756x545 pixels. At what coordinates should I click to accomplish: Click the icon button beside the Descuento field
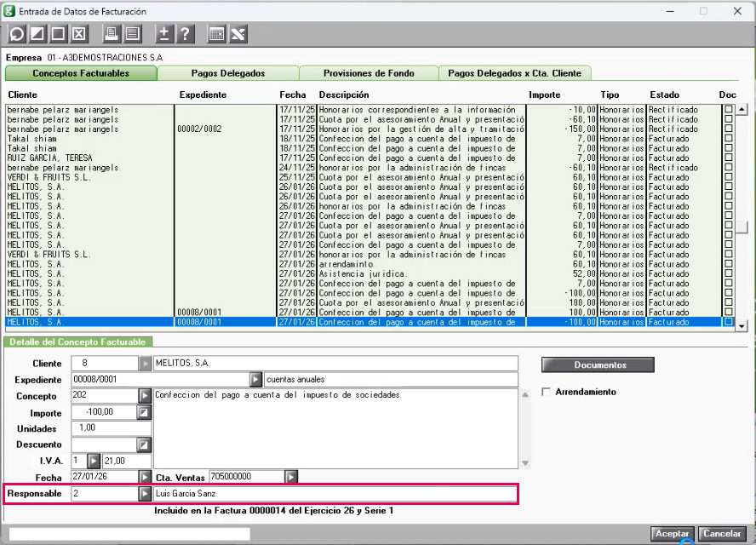(144, 445)
